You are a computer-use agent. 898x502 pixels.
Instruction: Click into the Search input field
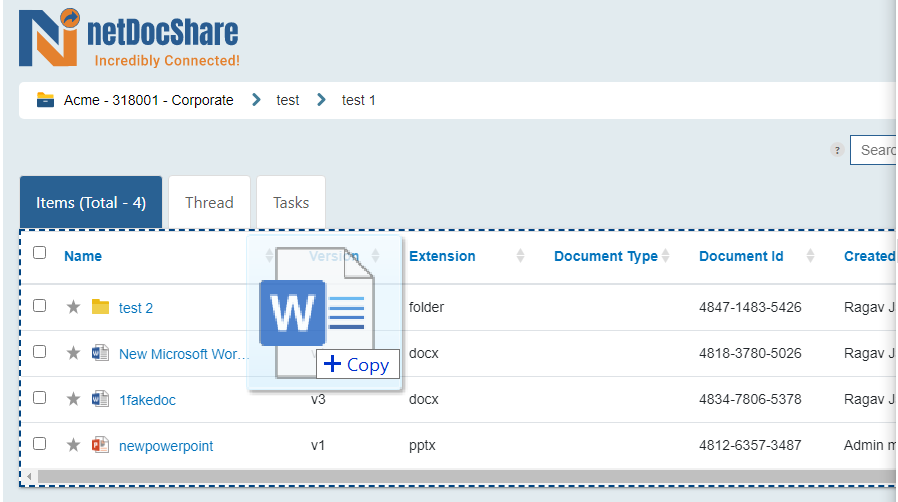coord(873,150)
